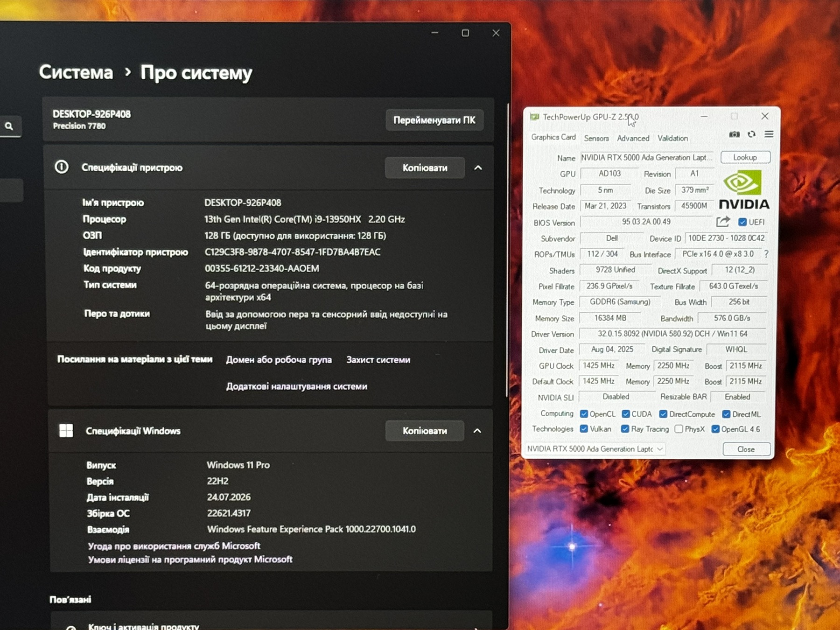Switch to the Sensors tab
This screenshot has width=840, height=630.
tap(596, 138)
